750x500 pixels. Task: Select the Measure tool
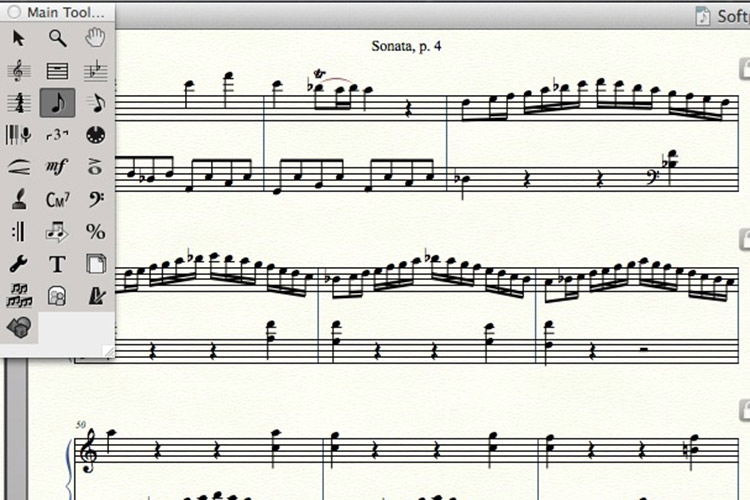tap(57, 71)
